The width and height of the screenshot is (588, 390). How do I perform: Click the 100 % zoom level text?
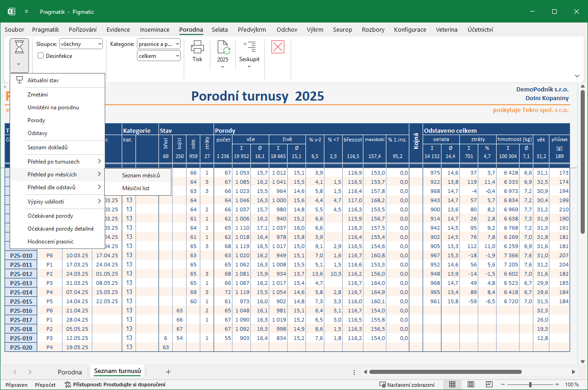(572, 384)
